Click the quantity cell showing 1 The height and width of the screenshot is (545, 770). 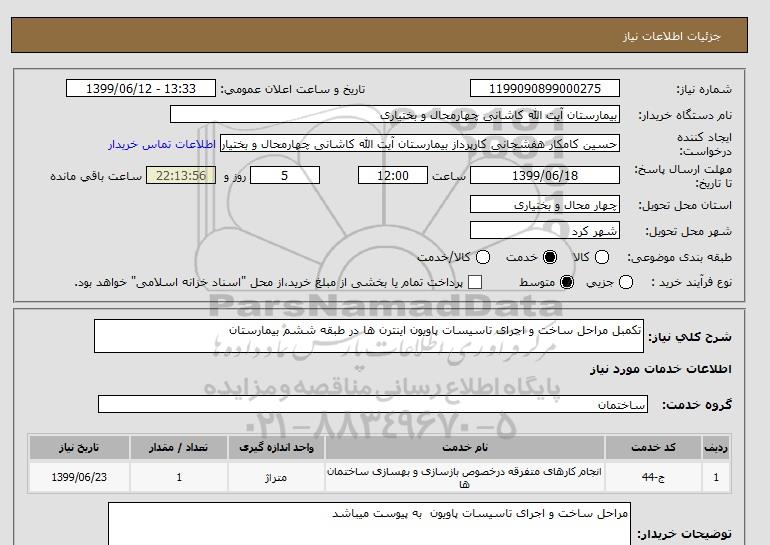pyautogui.click(x=179, y=477)
